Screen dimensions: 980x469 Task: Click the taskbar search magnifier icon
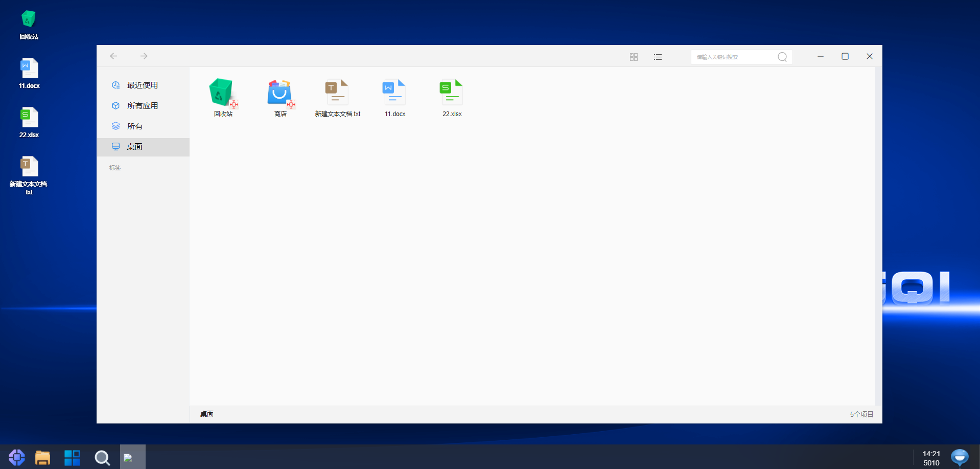[x=102, y=457]
